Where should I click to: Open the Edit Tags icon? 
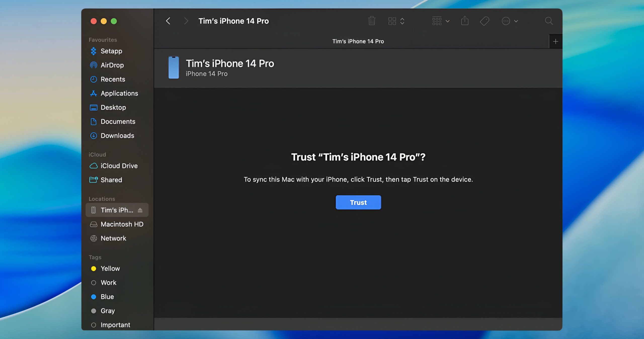(485, 21)
